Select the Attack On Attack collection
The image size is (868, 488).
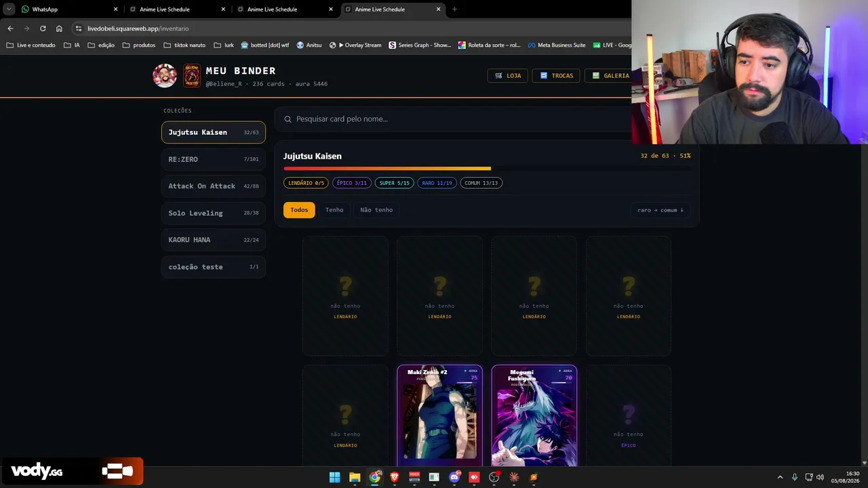214,186
